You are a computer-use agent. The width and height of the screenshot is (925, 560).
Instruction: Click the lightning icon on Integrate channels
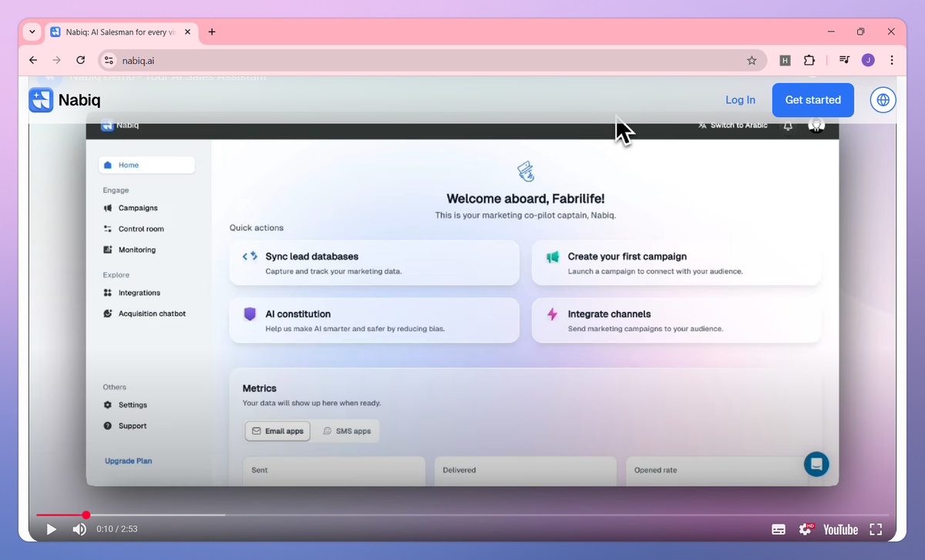(552, 314)
